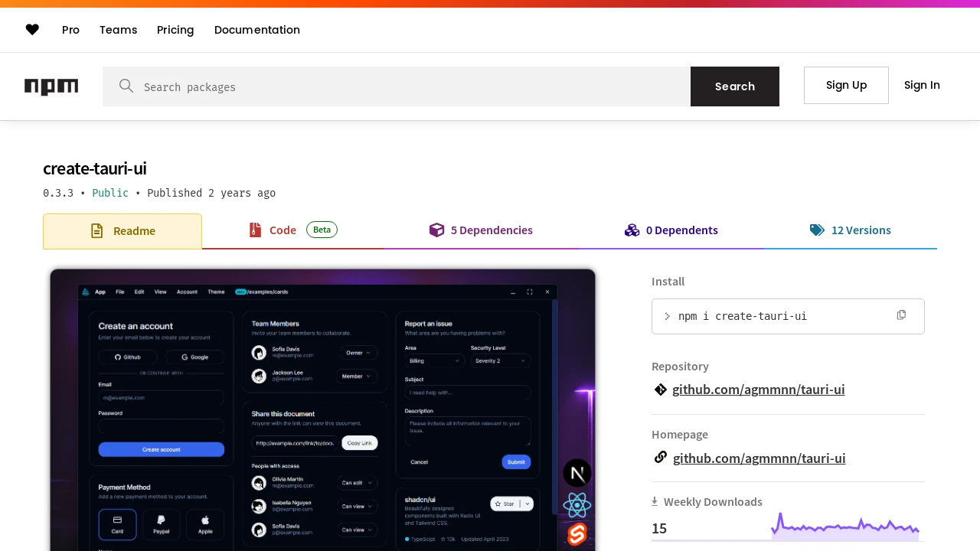980x551 pixels.
Task: Open Repository link github.com/agmmnn/tauri-ui
Action: click(759, 390)
